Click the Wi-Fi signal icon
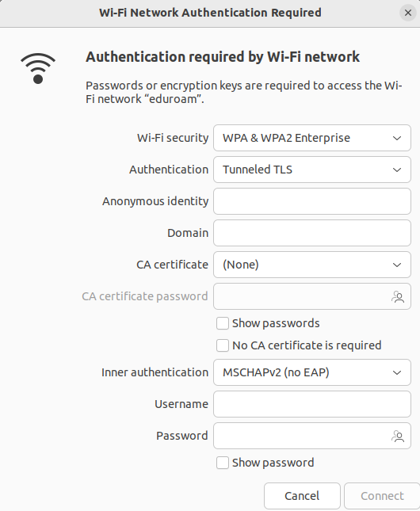Screen dimensions: 420x511 (x=38, y=68)
